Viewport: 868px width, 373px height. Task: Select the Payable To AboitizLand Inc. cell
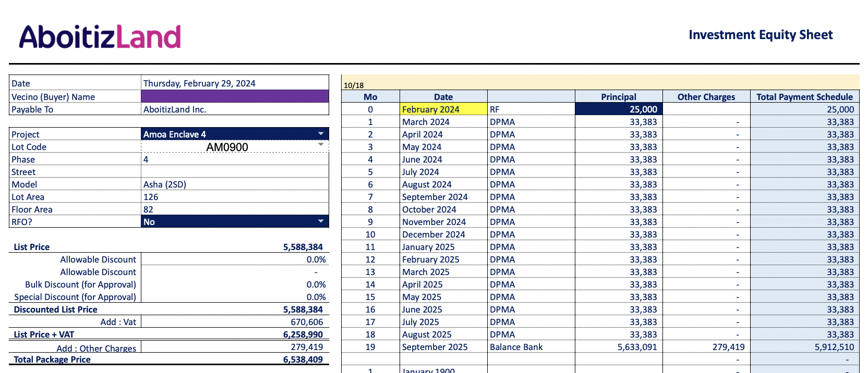click(x=175, y=109)
